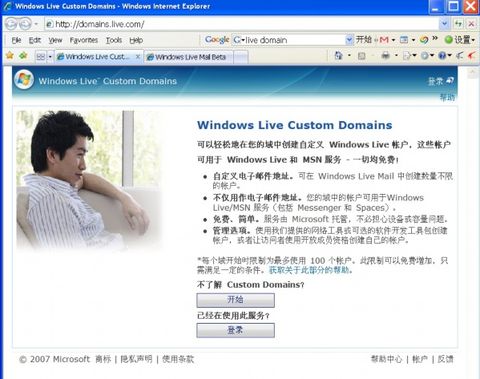The height and width of the screenshot is (379, 480).
Task: Open the 隐私声明 privacy statement link
Action: [136, 359]
